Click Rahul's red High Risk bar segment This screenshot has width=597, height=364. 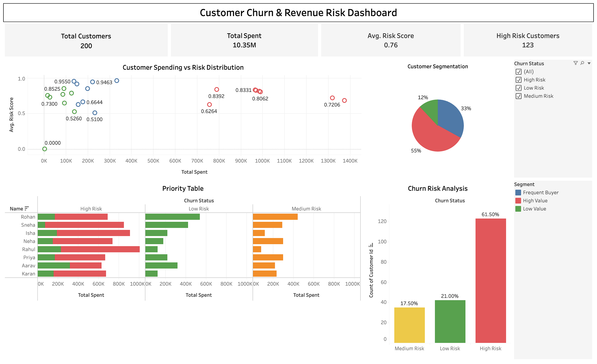tap(100, 249)
